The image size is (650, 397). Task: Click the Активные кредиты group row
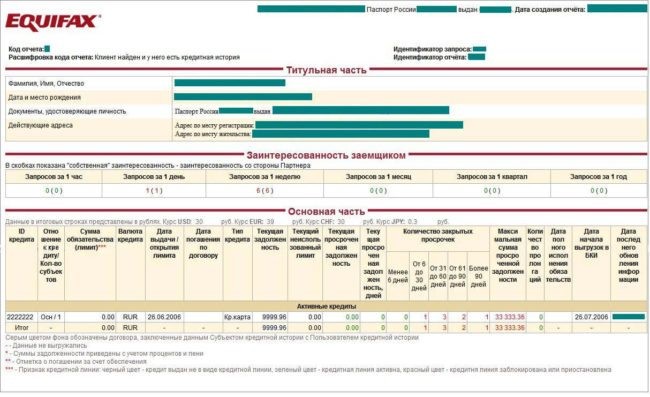click(x=326, y=306)
